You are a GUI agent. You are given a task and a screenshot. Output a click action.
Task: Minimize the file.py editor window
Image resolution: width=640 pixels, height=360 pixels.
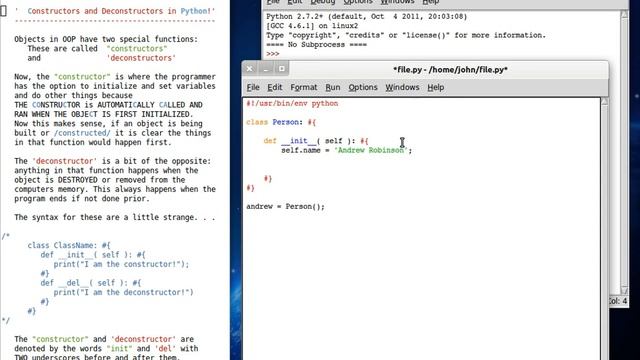(266, 69)
